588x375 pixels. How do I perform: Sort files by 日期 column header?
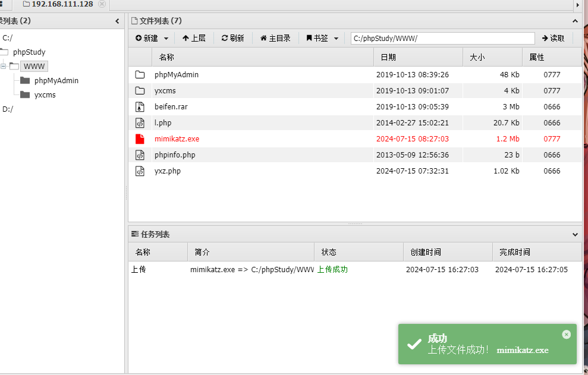tap(418, 58)
